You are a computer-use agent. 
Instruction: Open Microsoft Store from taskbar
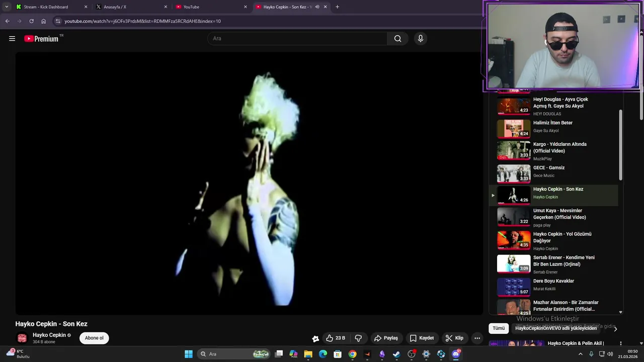pos(338,354)
